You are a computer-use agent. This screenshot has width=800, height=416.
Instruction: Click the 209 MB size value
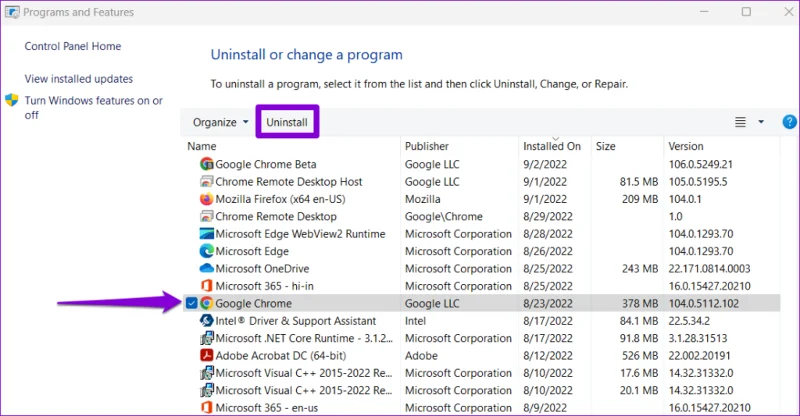pos(640,199)
